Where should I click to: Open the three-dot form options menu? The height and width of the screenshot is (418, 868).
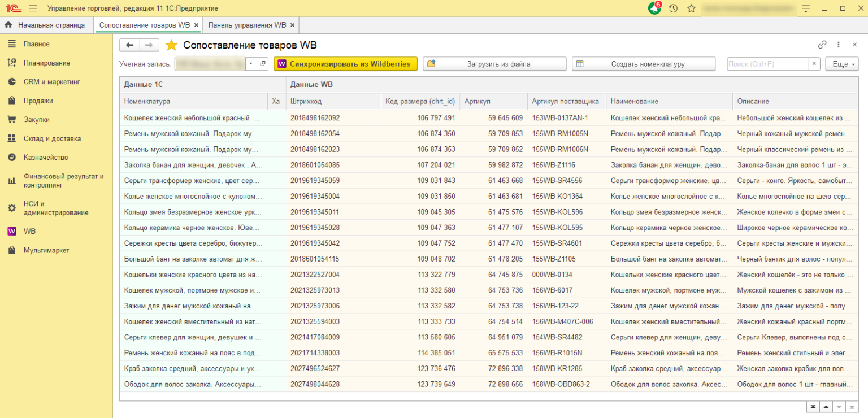tap(839, 45)
